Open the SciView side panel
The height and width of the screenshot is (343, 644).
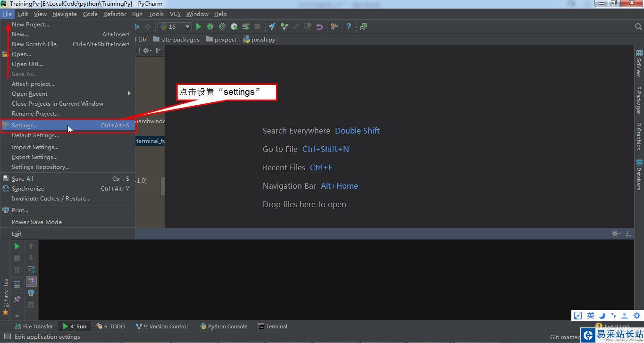[x=639, y=64]
